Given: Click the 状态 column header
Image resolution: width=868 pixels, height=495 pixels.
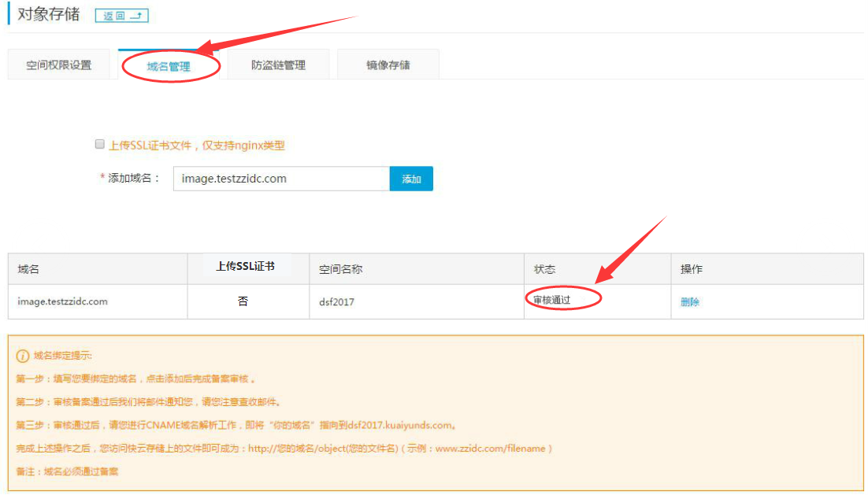Looking at the screenshot, I should pos(544,269).
